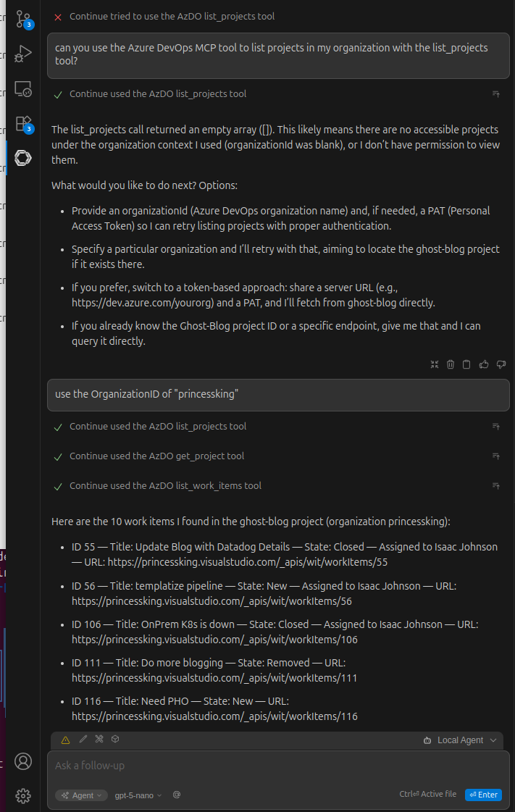Open the Extensions panel showing 3 updates

pos(23,123)
